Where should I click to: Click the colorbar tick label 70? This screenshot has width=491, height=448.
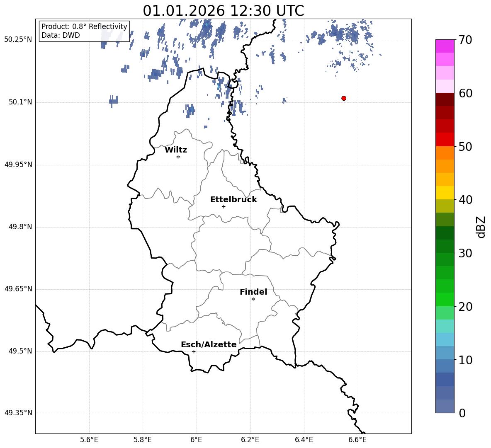point(465,40)
